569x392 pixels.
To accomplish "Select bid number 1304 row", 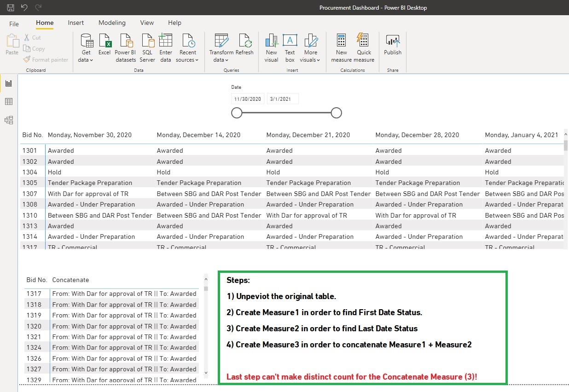I will tap(292, 172).
